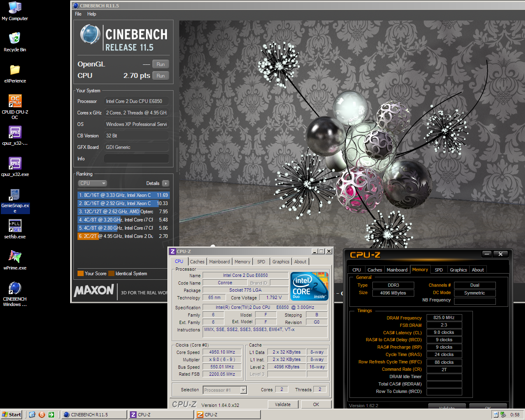This screenshot has height=420, width=525.
Task: Open the eXPerience folder on desktop
Action: (x=15, y=73)
